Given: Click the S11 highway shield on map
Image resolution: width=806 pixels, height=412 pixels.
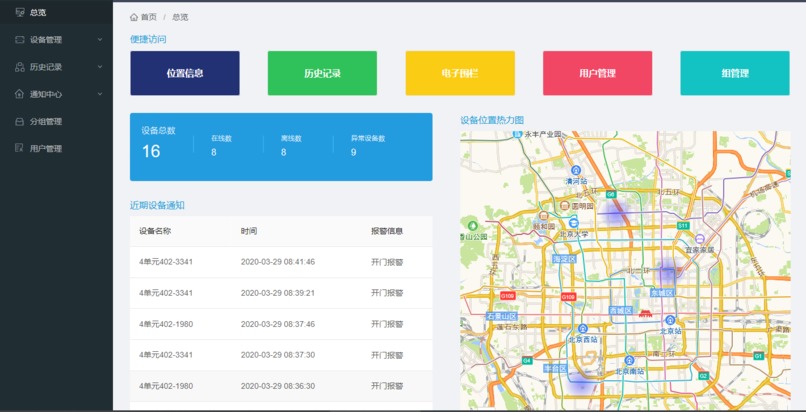Looking at the screenshot, I should coord(683,226).
